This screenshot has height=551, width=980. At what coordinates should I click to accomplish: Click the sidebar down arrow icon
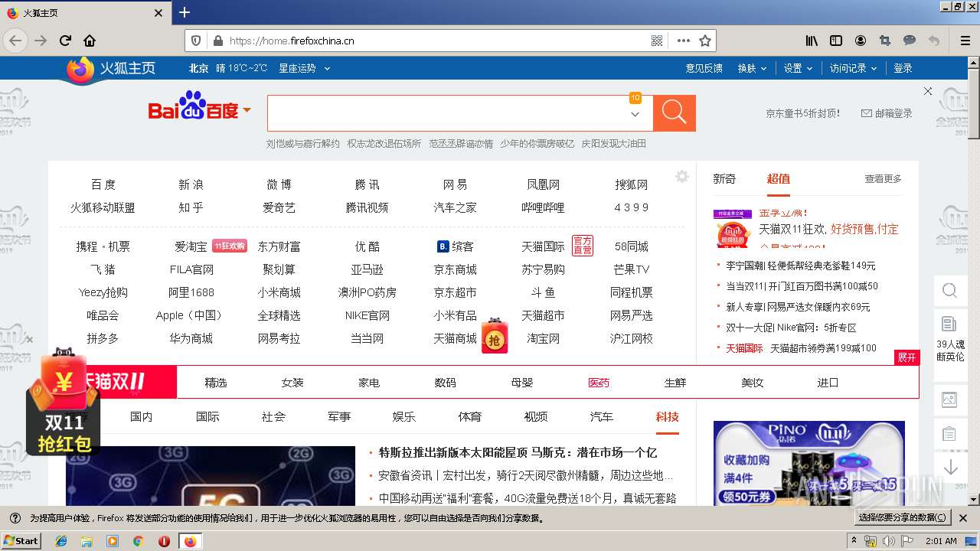[x=950, y=467]
